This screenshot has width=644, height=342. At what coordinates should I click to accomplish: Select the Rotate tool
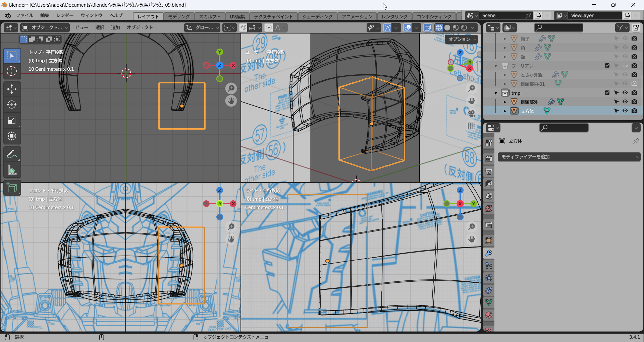point(12,105)
